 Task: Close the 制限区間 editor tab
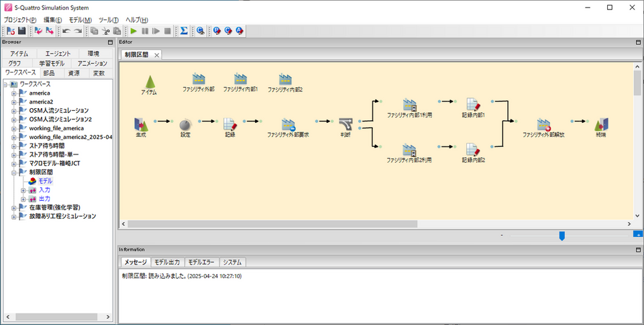[x=156, y=55]
